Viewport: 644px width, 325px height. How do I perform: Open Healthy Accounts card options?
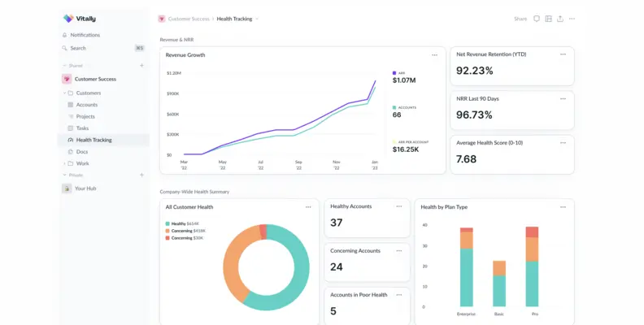pos(399,206)
